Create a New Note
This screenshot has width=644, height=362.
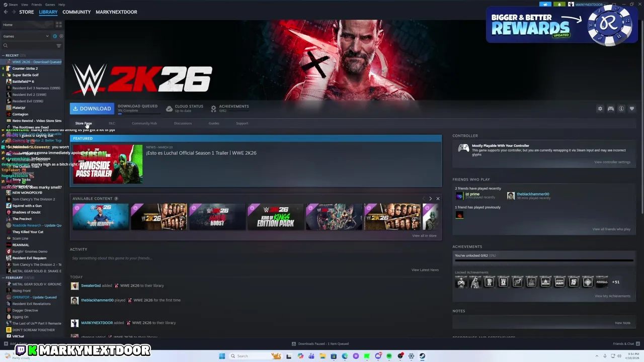(622, 323)
